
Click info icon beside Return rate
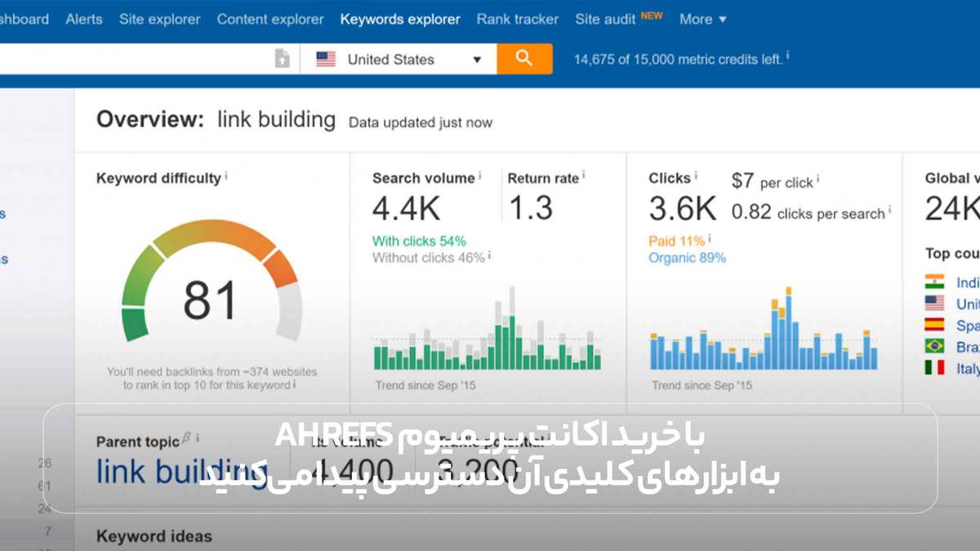pos(584,176)
